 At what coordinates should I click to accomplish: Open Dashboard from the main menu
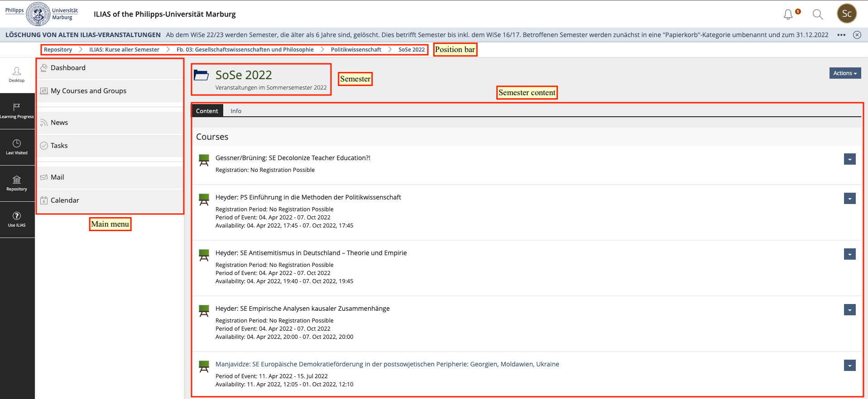pyautogui.click(x=68, y=68)
